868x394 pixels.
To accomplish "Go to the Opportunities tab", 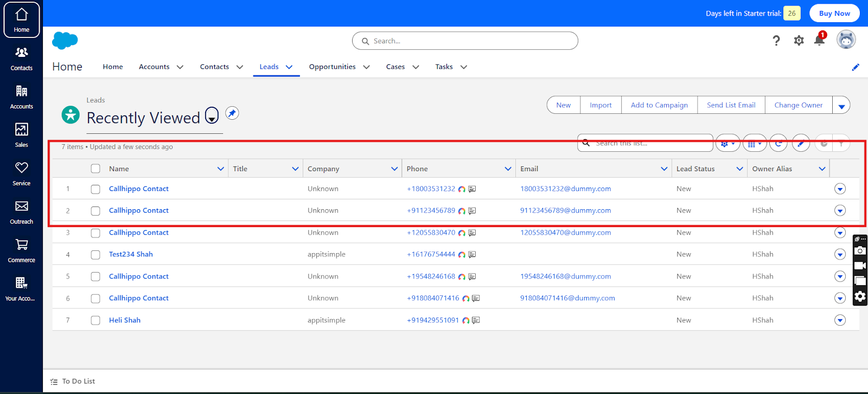I will coord(333,67).
